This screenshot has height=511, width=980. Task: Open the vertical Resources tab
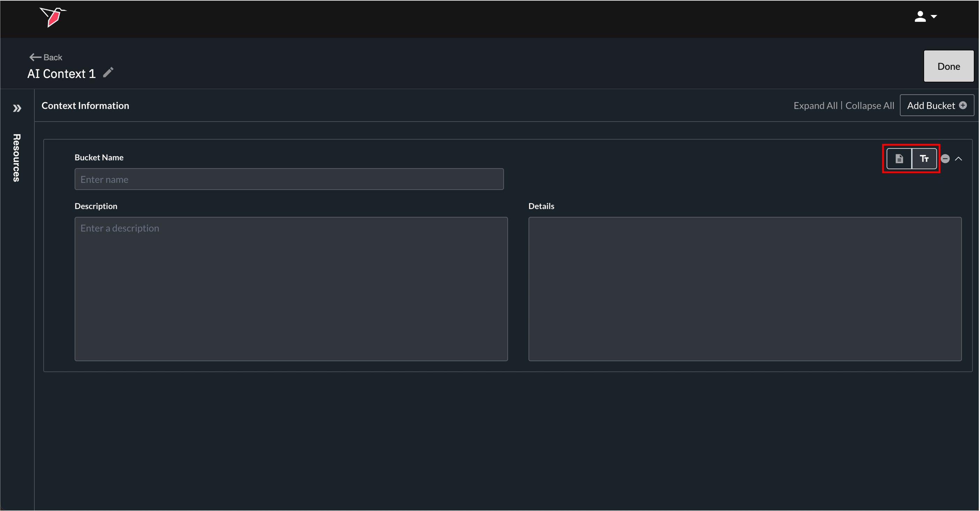click(16, 158)
